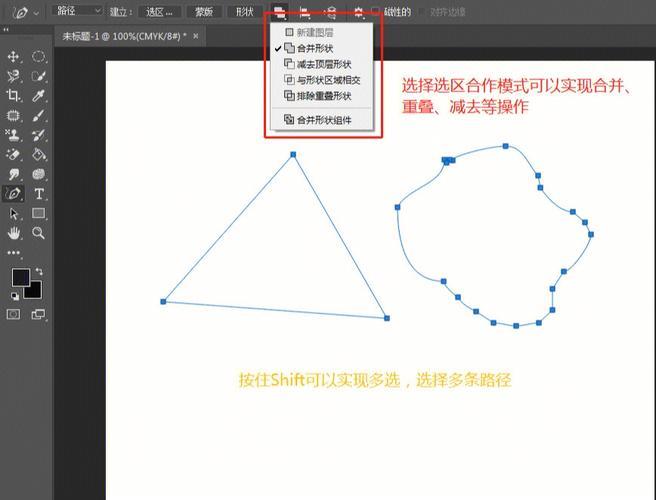Choose 合并形状组件 menu item
This screenshot has width=656, height=500.
(x=322, y=120)
